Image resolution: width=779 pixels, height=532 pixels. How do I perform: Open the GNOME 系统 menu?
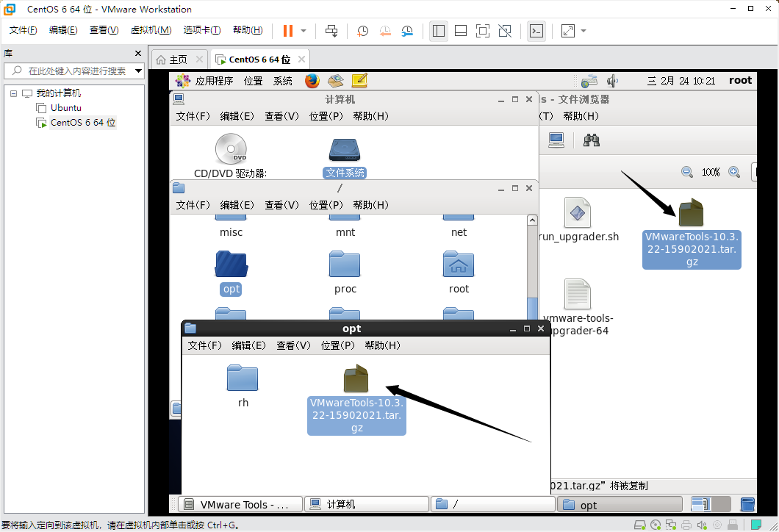283,81
